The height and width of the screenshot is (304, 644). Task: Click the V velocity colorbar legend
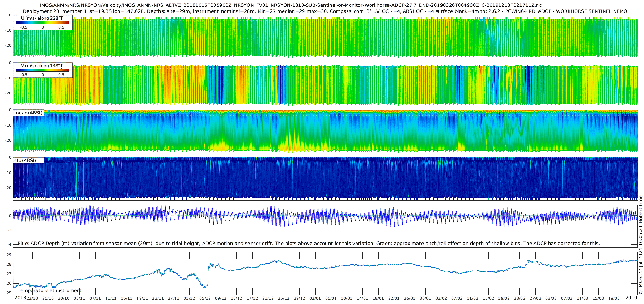click(43, 70)
